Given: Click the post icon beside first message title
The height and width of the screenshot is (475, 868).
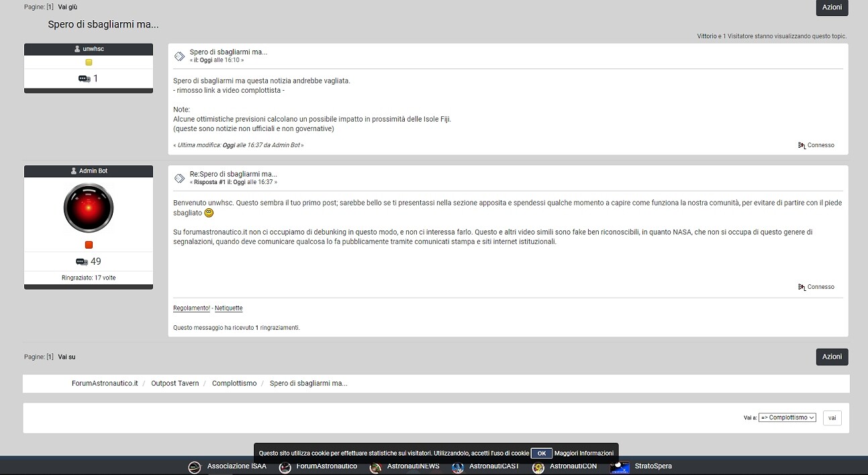Looking at the screenshot, I should tap(179, 56).
